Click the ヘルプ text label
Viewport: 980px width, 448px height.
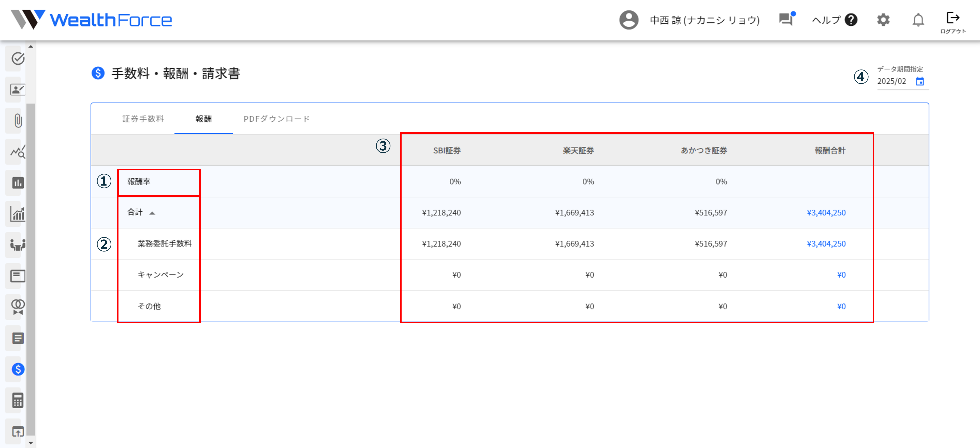(826, 20)
